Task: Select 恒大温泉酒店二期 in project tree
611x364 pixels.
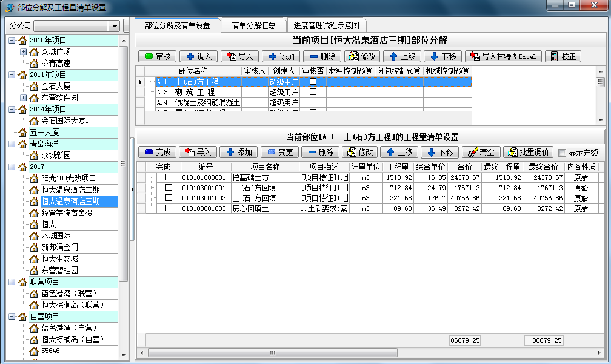Action: click(x=70, y=190)
